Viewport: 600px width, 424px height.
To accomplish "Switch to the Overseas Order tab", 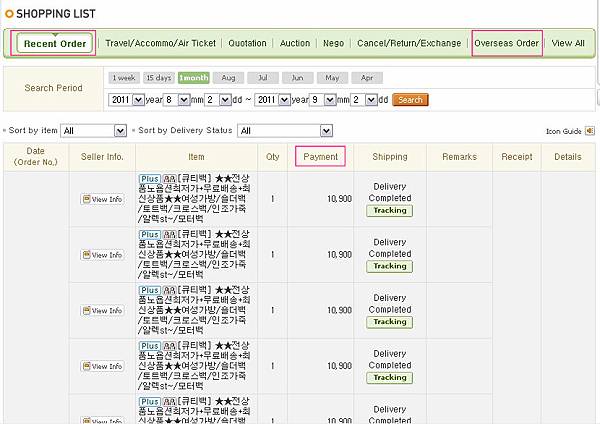I will pyautogui.click(x=506, y=43).
